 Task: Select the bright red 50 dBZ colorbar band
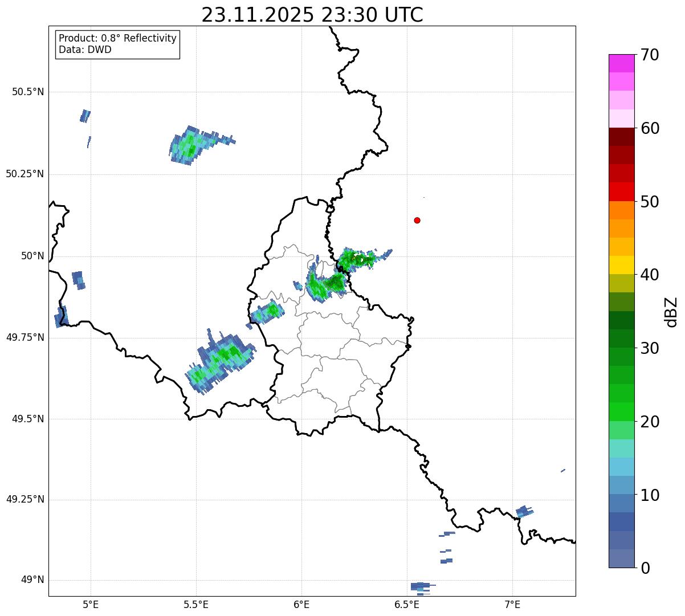tap(621, 191)
